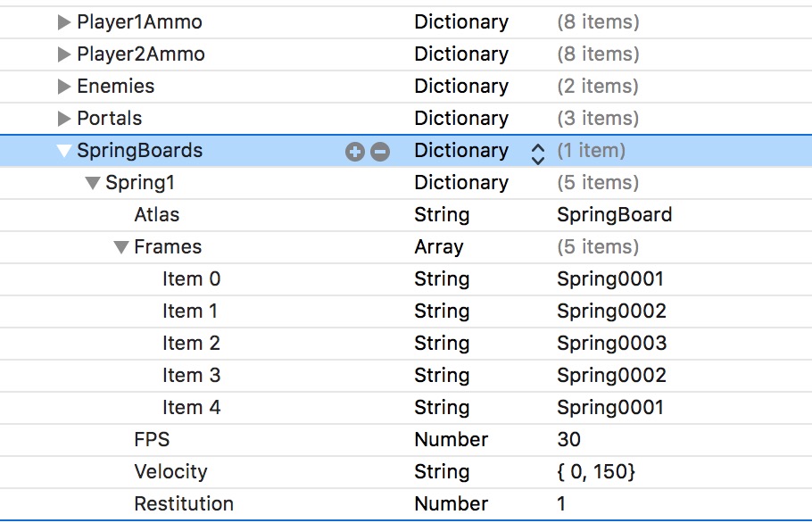Click the Number type of FPS

click(451, 440)
